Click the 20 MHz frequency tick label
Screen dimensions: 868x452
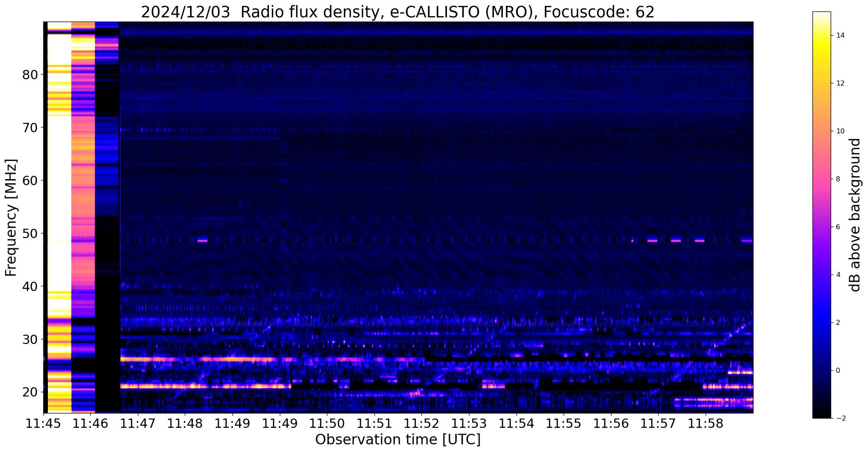pos(30,392)
